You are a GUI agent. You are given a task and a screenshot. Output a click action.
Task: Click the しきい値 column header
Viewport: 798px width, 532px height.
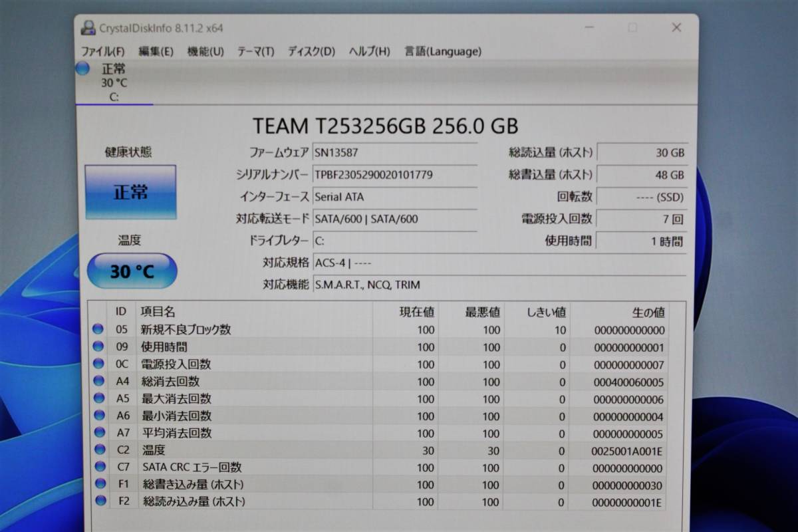point(537,311)
